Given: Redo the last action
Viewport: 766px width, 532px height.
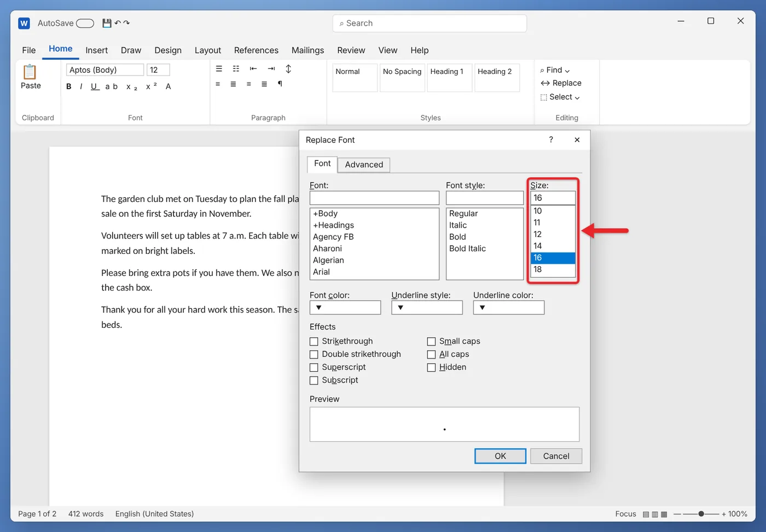Looking at the screenshot, I should [126, 23].
